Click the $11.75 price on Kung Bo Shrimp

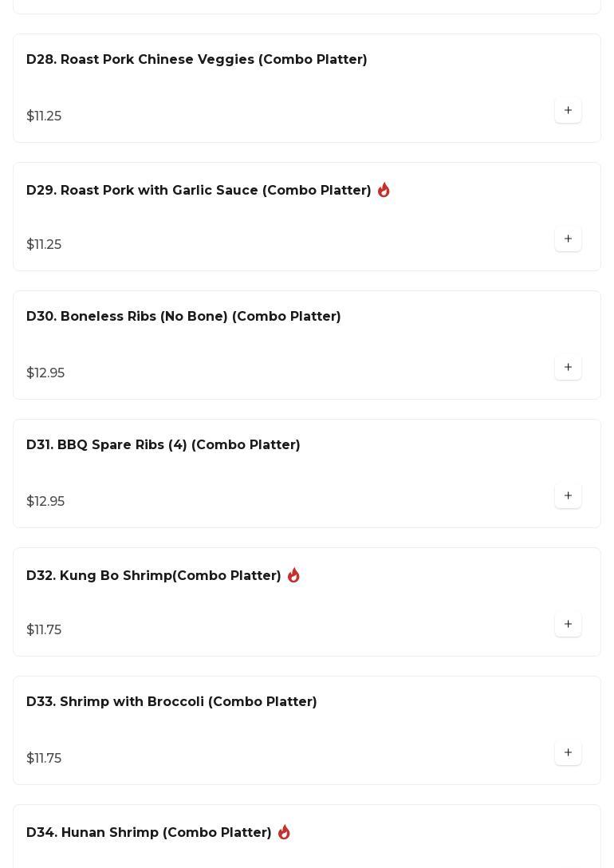pos(44,630)
